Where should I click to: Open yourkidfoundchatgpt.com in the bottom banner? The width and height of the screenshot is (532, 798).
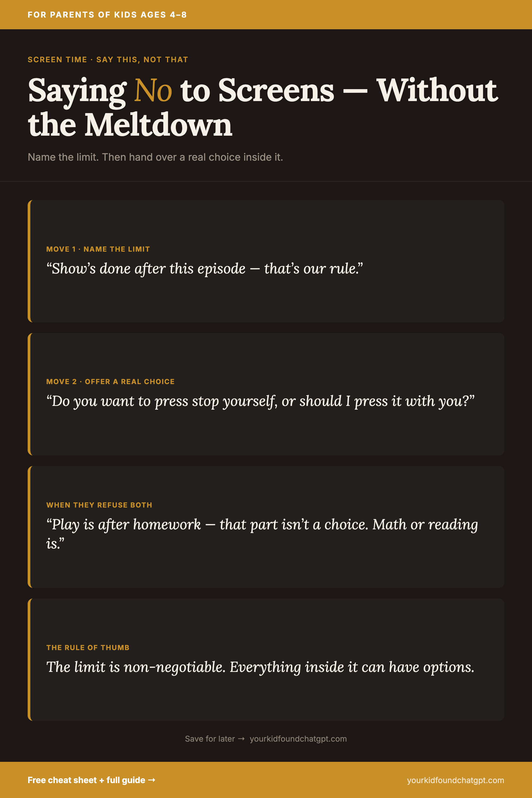point(455,780)
